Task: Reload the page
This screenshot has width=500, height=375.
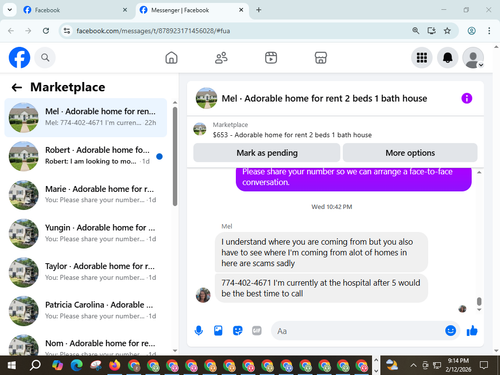Action: pyautogui.click(x=46, y=31)
